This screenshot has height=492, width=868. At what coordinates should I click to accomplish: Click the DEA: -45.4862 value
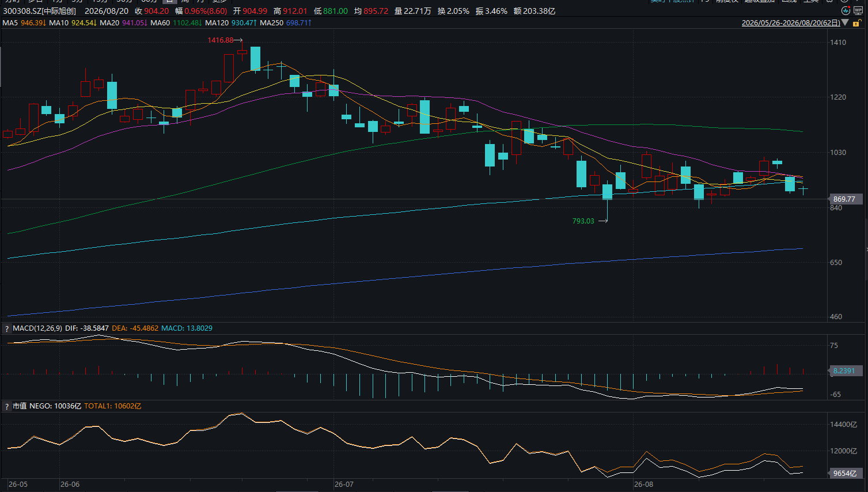135,328
